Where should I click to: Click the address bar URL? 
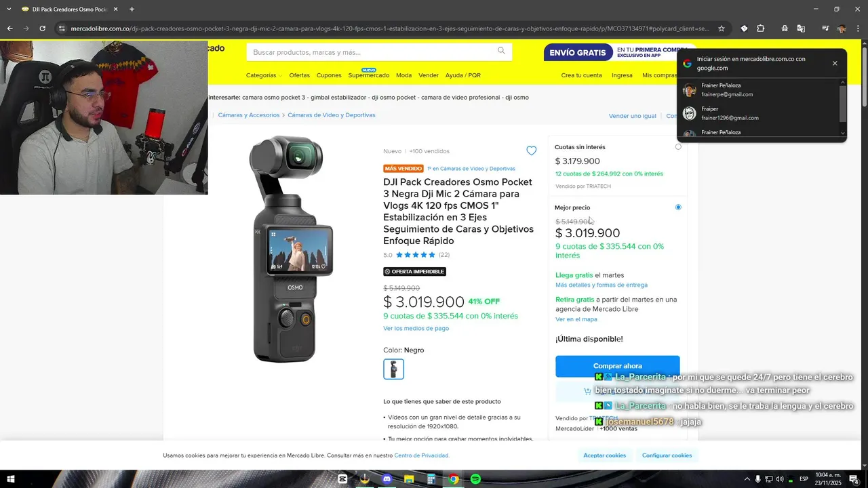[390, 28]
